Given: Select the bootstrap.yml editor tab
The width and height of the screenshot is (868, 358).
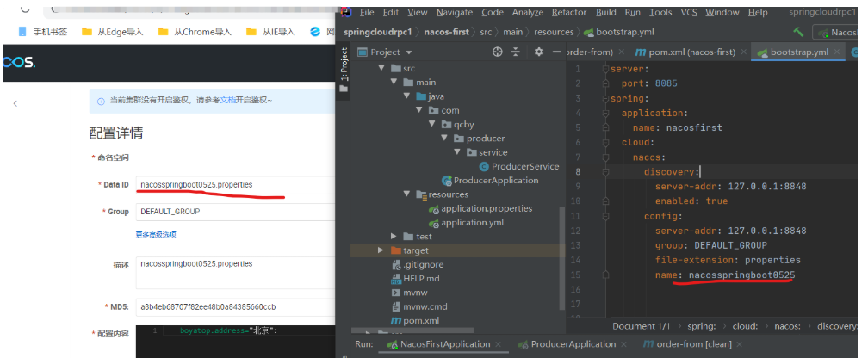Looking at the screenshot, I should tap(797, 52).
